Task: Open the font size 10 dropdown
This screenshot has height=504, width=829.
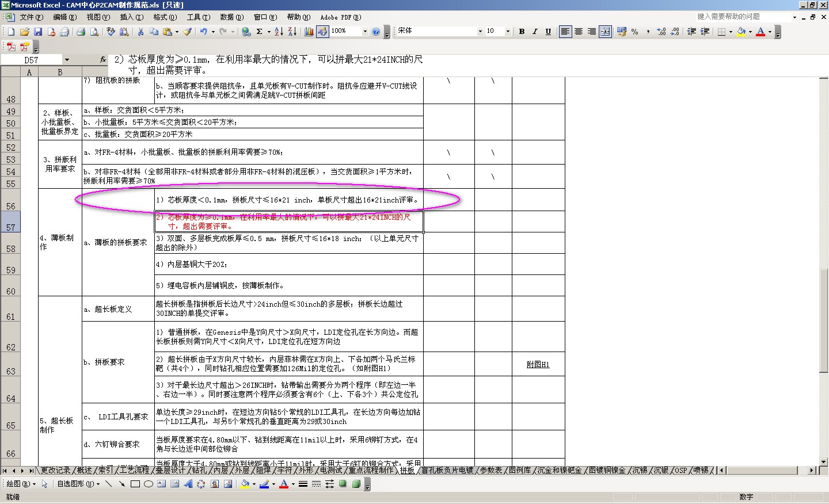Action: pos(507,32)
